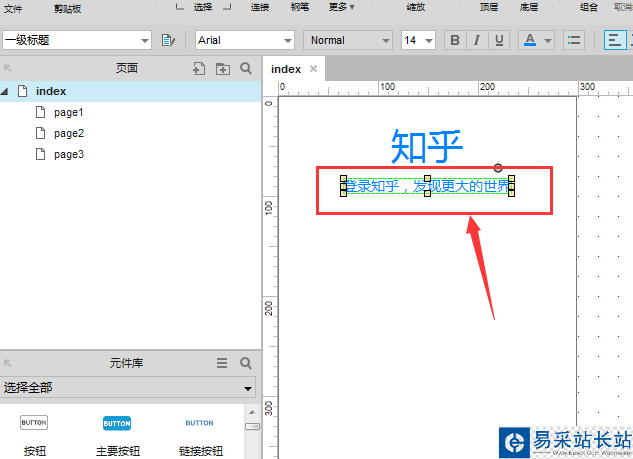
Task: Collapse the index tree node
Action: tap(4, 92)
